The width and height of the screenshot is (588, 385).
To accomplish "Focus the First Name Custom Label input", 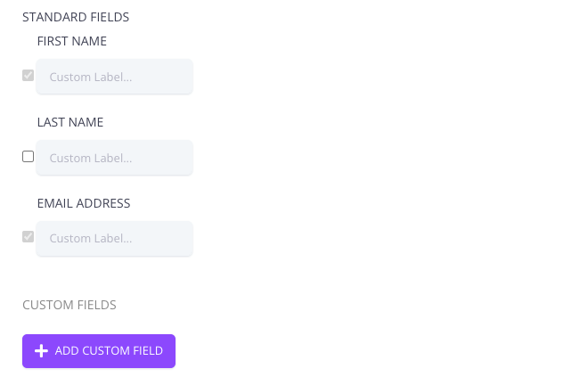I will 114,77.
